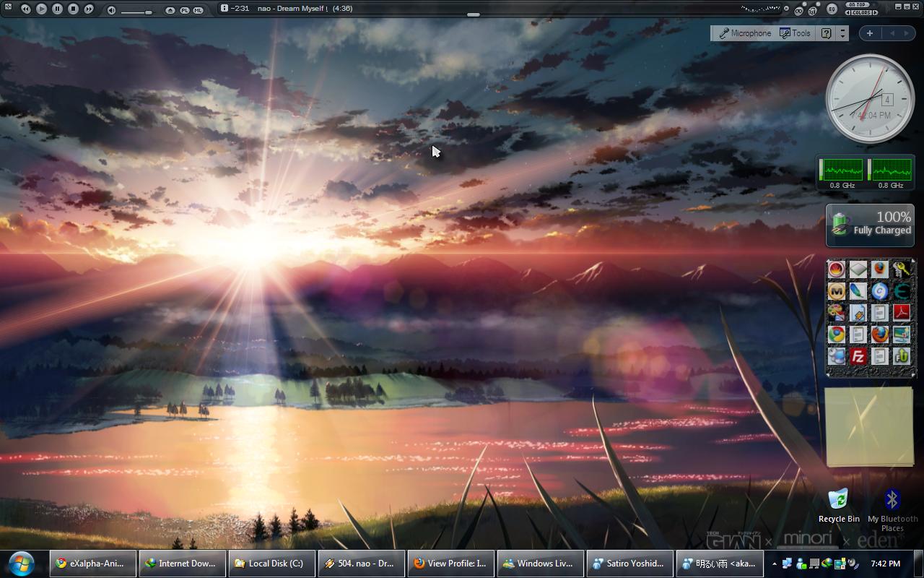Open the Tools menu on language bar
924x578 pixels.
(x=795, y=33)
